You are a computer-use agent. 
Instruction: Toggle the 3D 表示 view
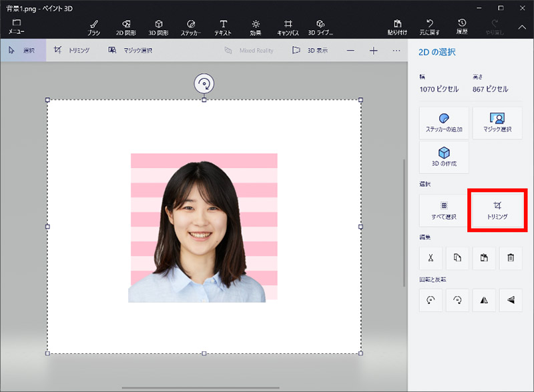point(310,50)
